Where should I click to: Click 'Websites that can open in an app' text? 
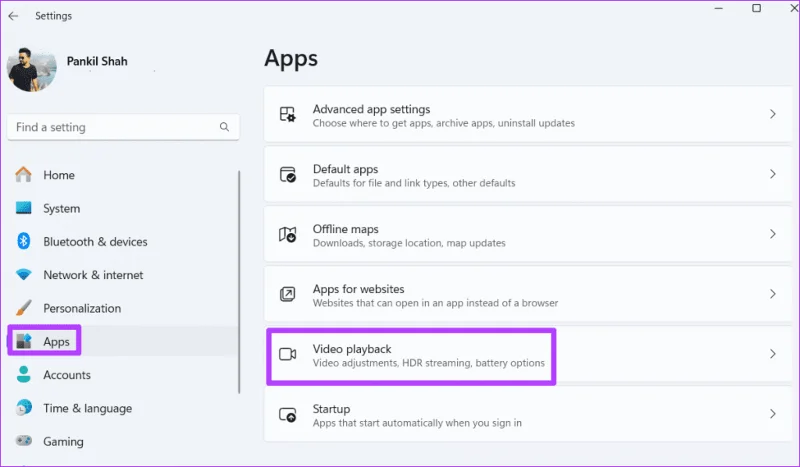click(435, 303)
